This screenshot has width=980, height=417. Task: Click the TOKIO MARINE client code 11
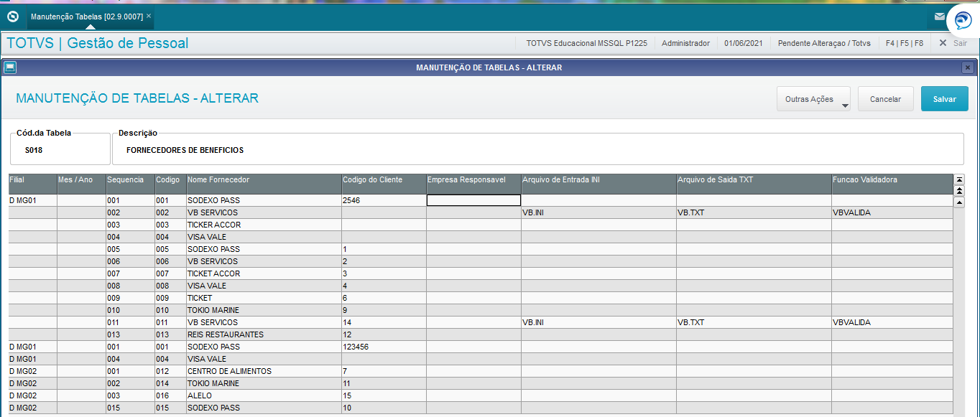point(384,383)
